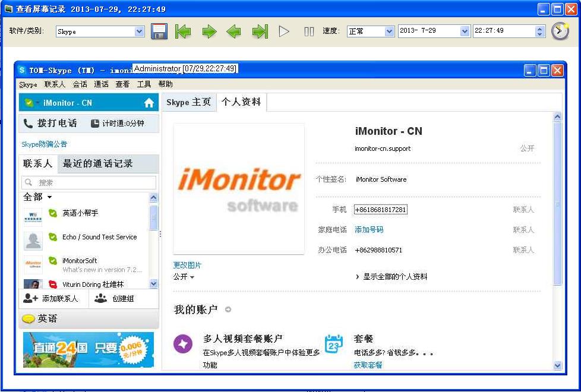581x392 pixels.
Task: Select the Echo / Sound Test Service contact
Action: tap(84, 240)
